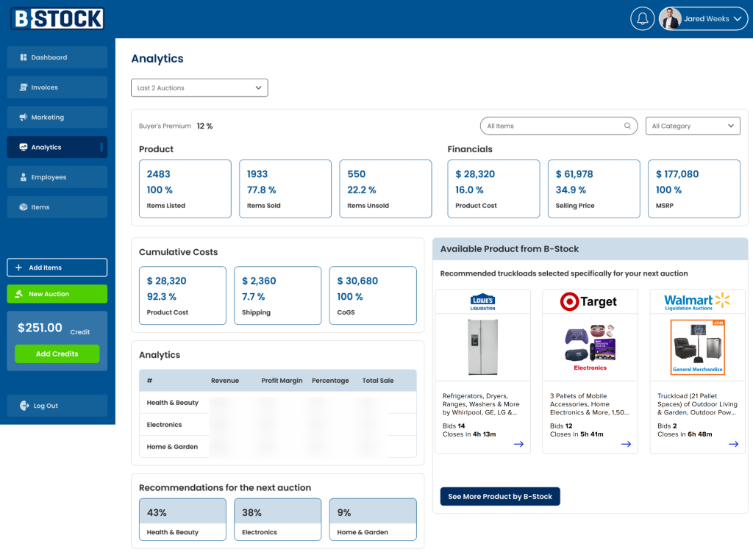Start a New Auction

(x=57, y=294)
